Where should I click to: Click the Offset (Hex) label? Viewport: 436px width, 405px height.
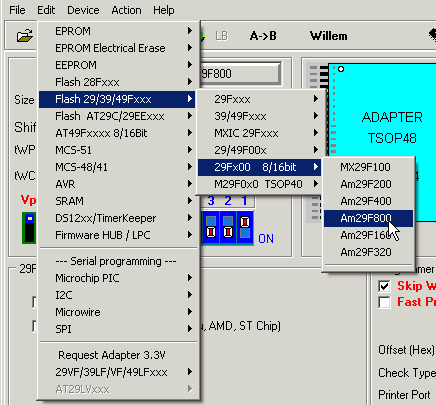(x=406, y=350)
